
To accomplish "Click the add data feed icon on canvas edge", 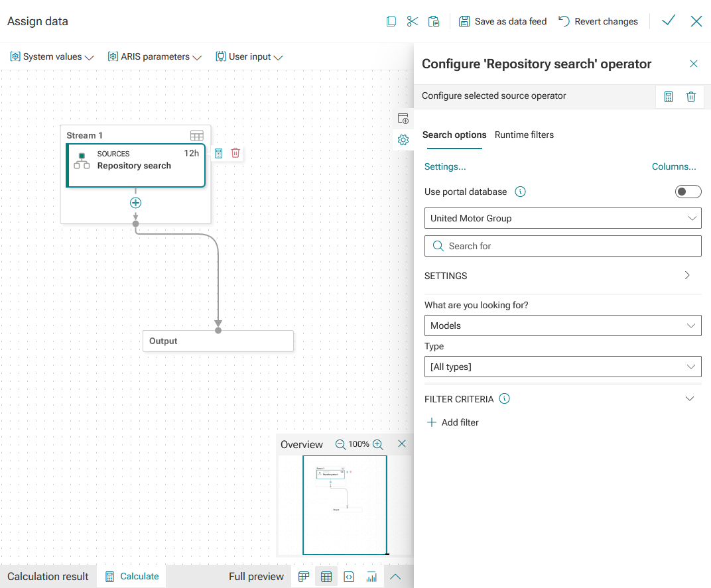I will pos(403,118).
